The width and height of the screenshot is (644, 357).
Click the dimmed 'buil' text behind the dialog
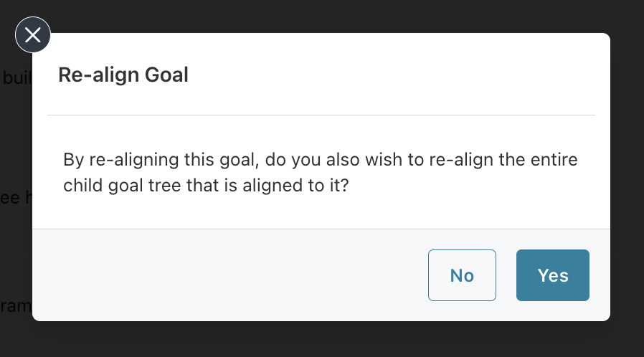tap(16, 77)
